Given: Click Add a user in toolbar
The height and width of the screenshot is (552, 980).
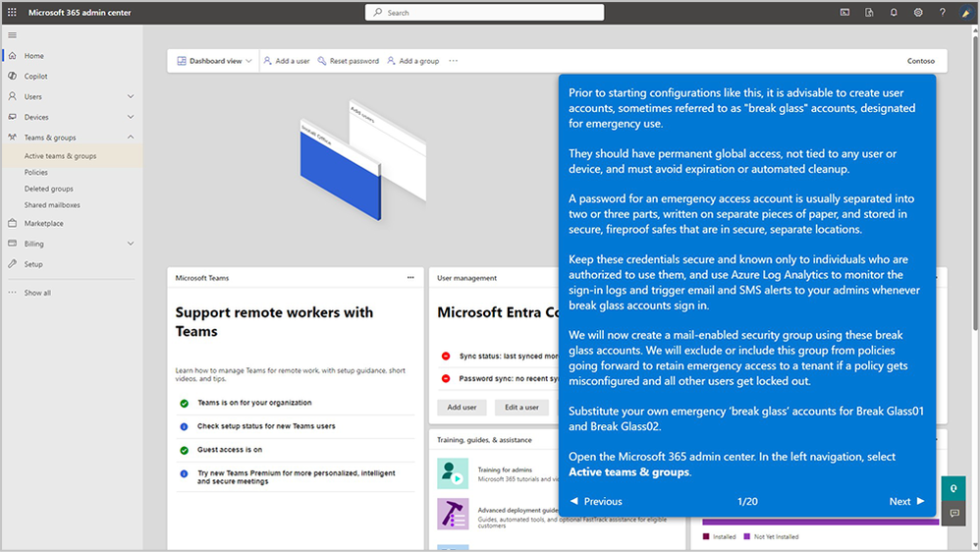Looking at the screenshot, I should point(287,61).
